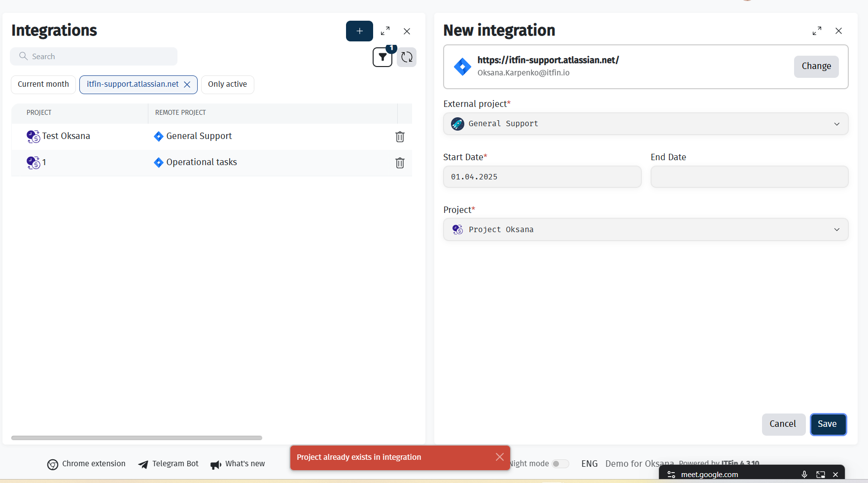This screenshot has width=868, height=483.
Task: Close the New integration panel
Action: [x=838, y=31]
